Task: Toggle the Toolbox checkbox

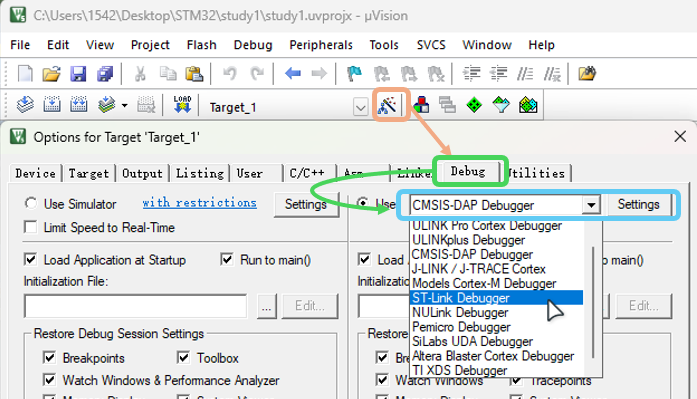Action: 183,357
